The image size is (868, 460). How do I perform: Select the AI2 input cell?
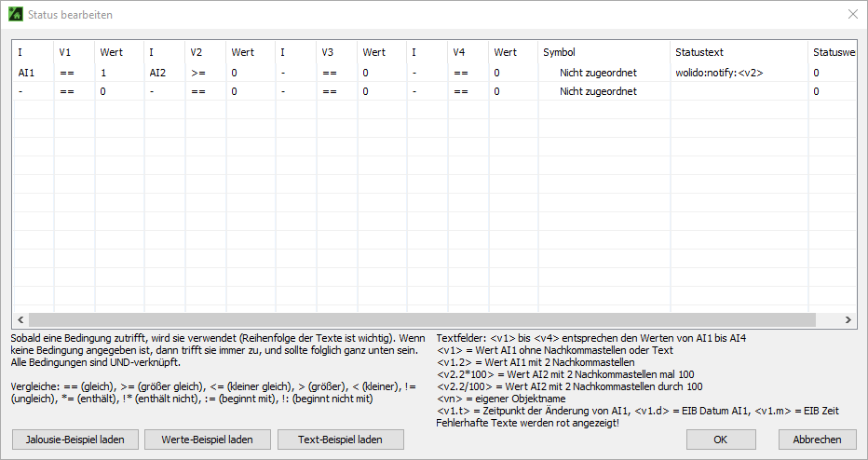pos(165,73)
